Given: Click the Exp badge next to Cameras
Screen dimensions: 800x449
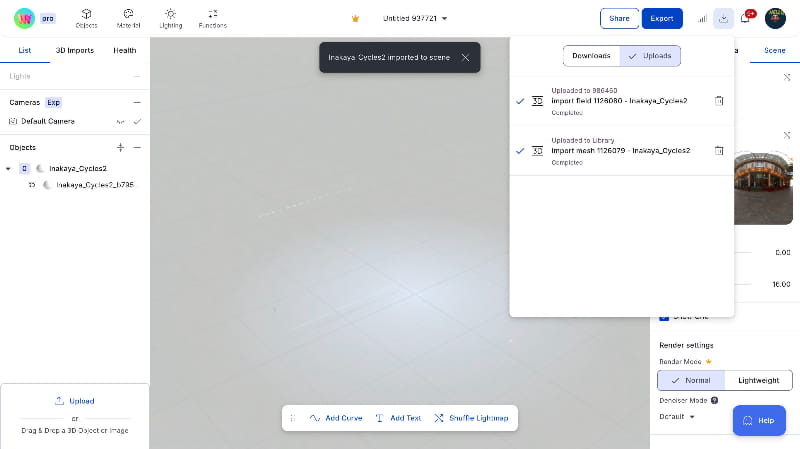Looking at the screenshot, I should tap(54, 103).
